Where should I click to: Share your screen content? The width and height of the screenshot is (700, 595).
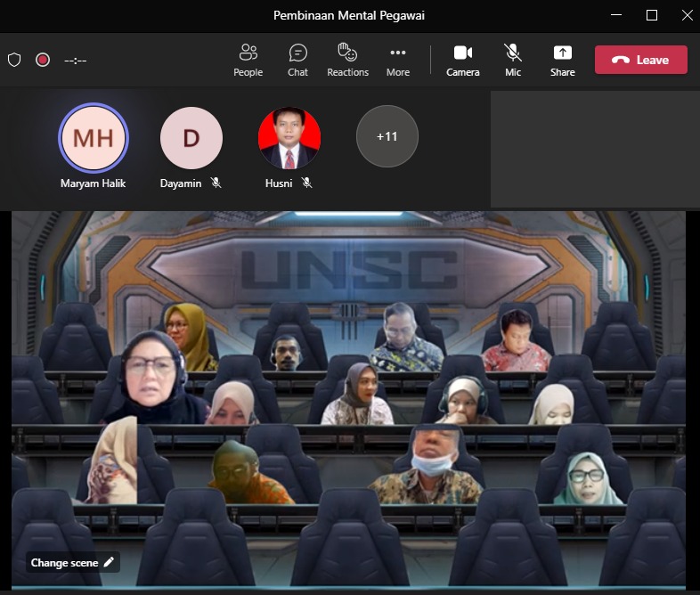(x=562, y=60)
